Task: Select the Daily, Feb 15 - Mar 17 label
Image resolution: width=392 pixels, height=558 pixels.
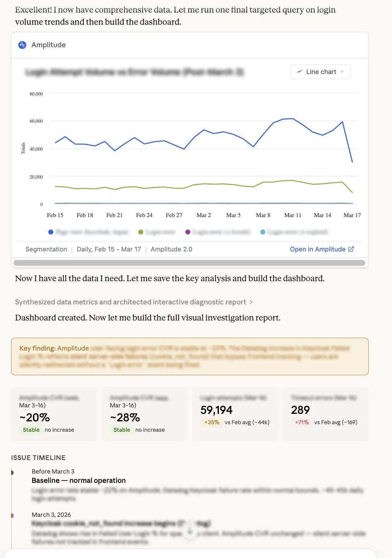Action: pos(109,249)
